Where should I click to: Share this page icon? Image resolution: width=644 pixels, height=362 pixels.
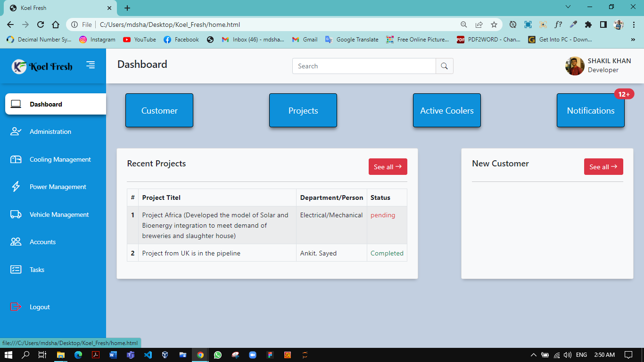[x=479, y=25]
